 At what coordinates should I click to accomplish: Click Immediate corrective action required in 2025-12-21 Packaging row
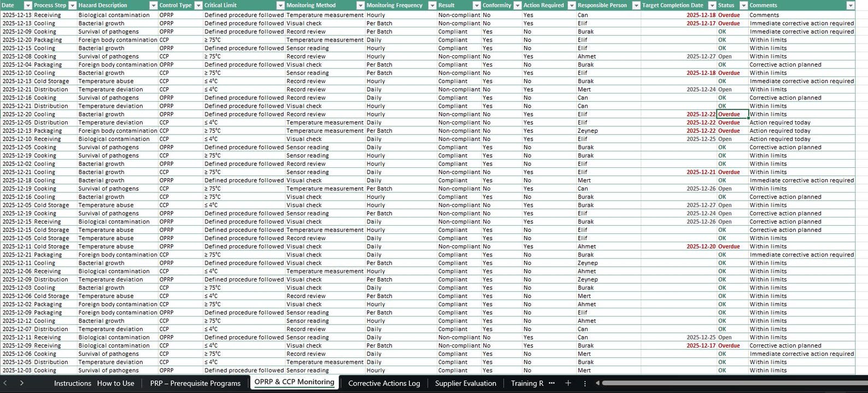click(801, 255)
